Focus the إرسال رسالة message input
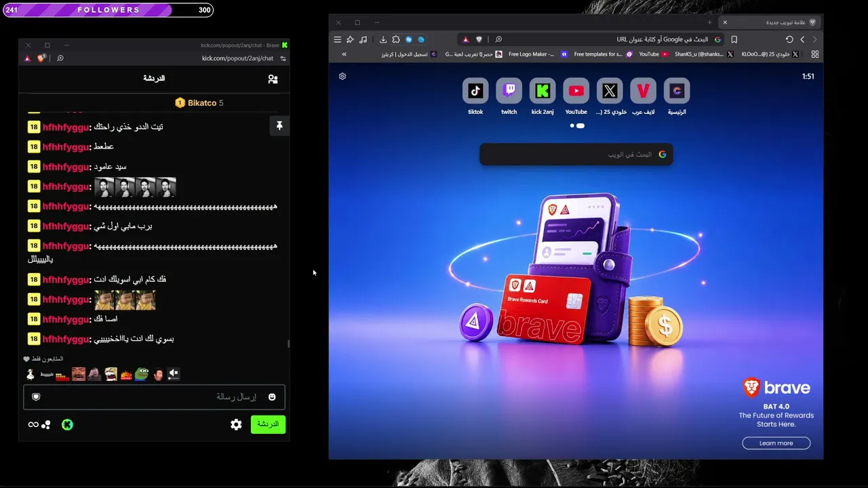 pyautogui.click(x=154, y=397)
